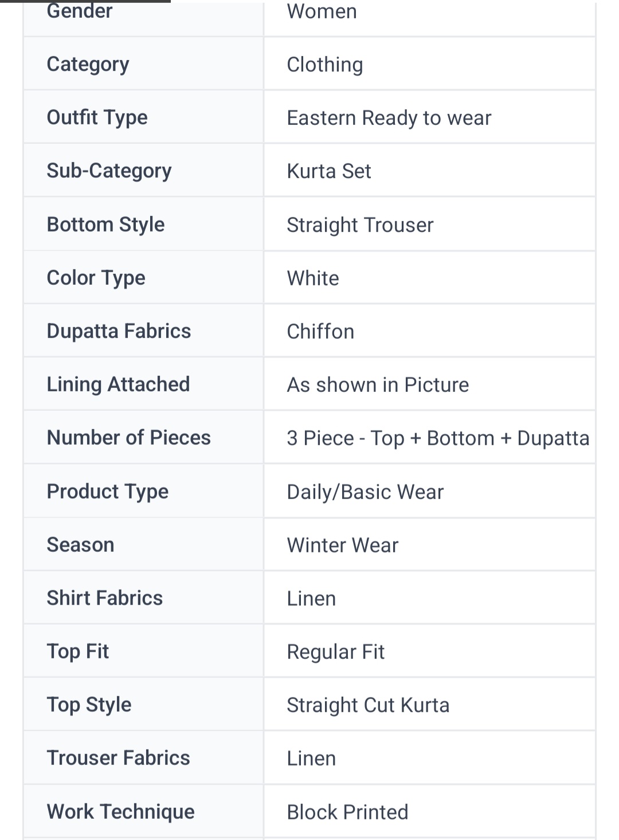619x840 pixels.
Task: Select the Clothing category value
Action: [324, 65]
